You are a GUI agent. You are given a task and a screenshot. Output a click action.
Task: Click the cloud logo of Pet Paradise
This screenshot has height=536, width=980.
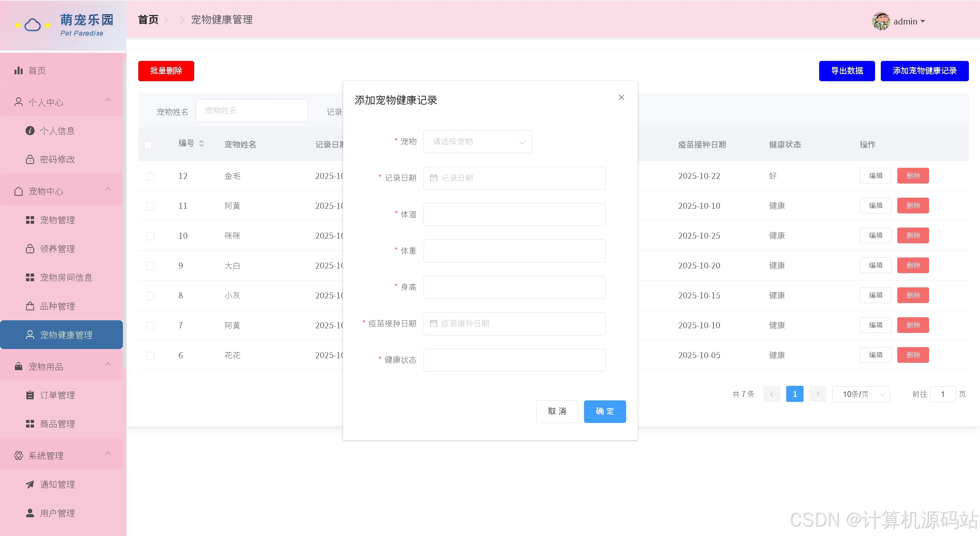tap(33, 25)
